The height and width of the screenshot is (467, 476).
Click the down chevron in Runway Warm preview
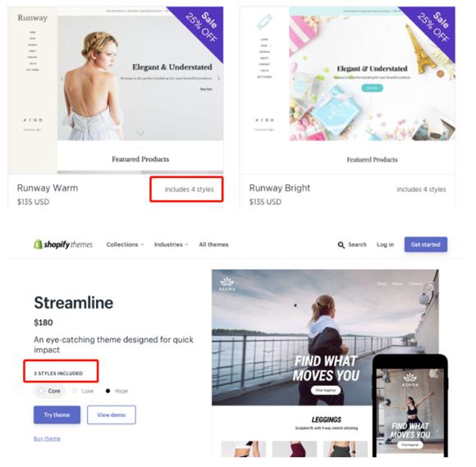140,133
